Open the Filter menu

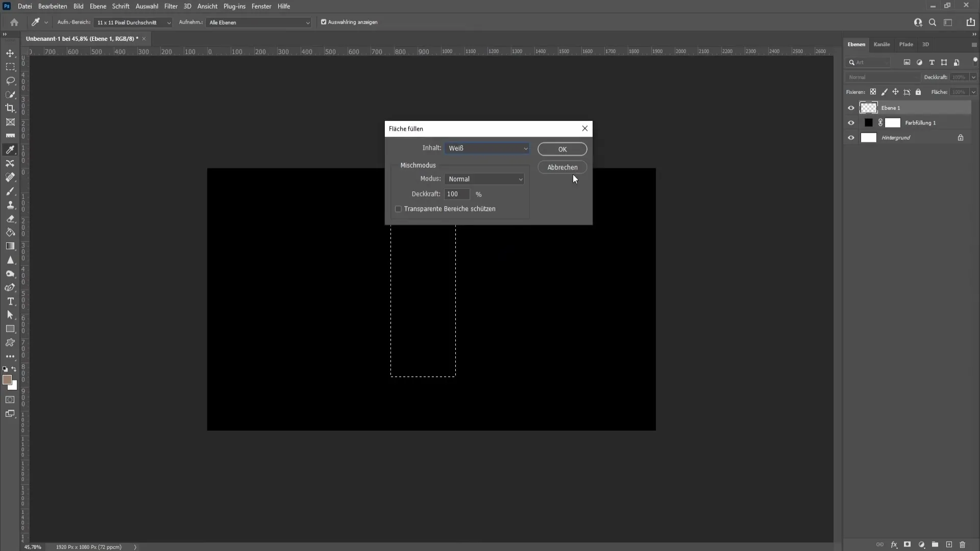click(171, 6)
